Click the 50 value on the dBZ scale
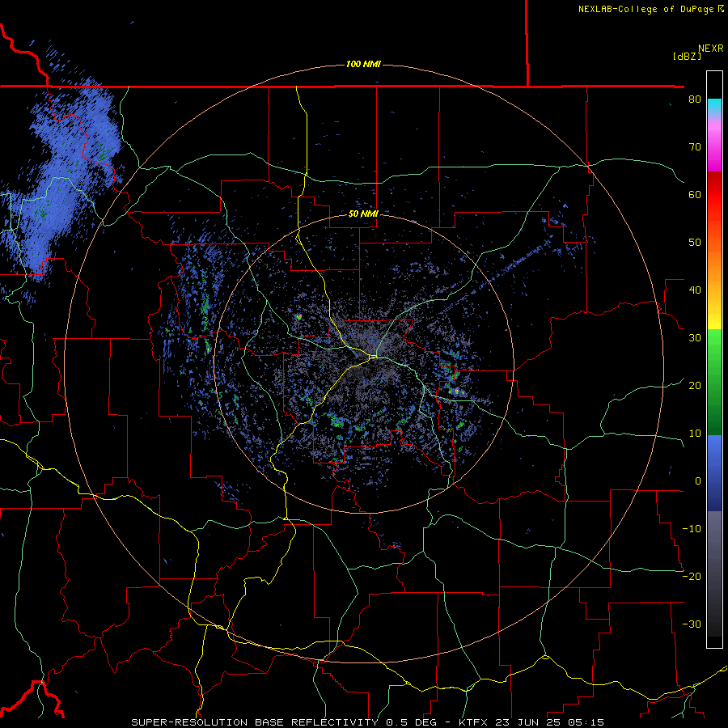Viewport: 728px width, 728px height. [695, 243]
